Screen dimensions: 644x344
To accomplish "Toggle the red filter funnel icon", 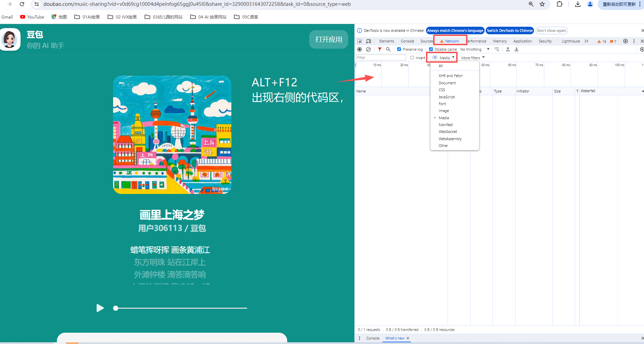I will point(380,49).
